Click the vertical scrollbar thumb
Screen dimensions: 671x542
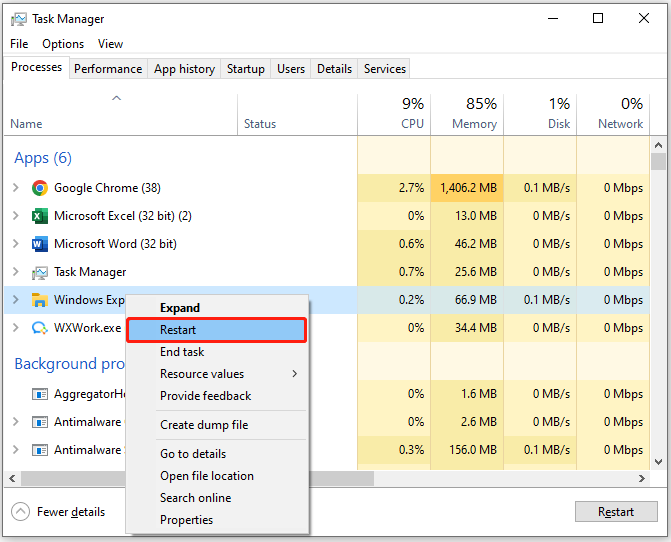click(658, 162)
